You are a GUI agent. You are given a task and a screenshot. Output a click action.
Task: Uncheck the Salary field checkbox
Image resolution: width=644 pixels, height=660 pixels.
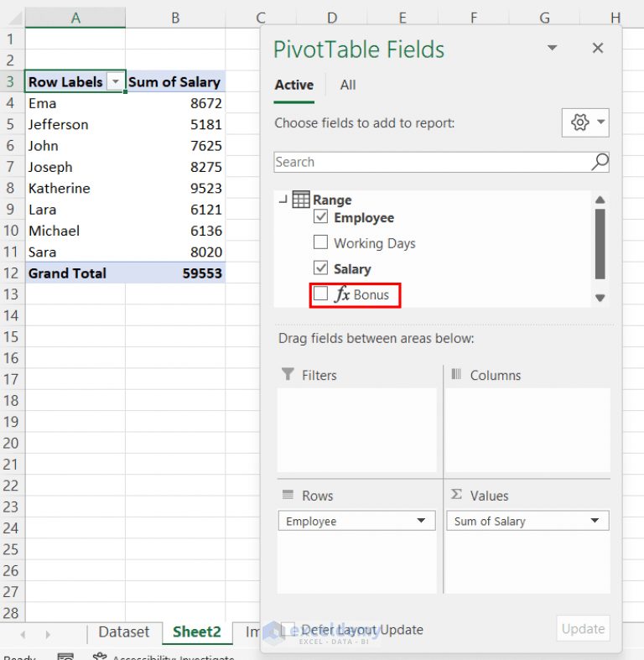click(320, 268)
